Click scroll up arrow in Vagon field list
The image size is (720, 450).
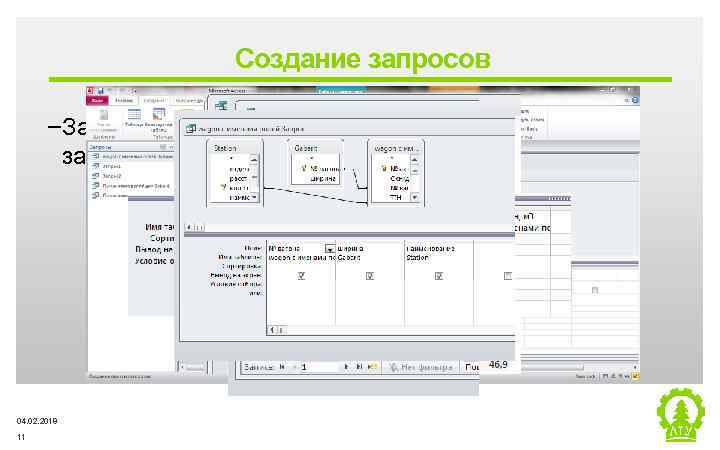[x=415, y=159]
